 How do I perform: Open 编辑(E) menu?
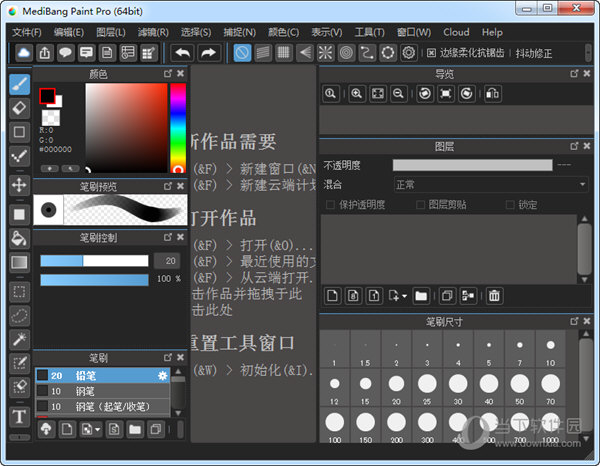click(x=69, y=32)
